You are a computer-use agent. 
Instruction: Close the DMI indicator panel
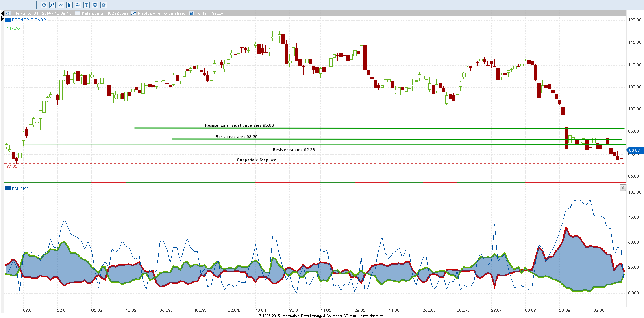point(622,188)
